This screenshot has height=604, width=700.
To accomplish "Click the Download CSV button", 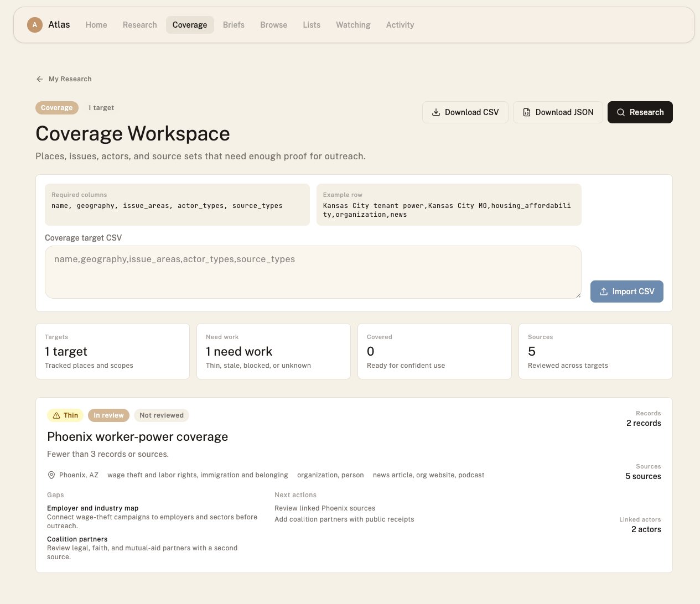I will (x=465, y=112).
